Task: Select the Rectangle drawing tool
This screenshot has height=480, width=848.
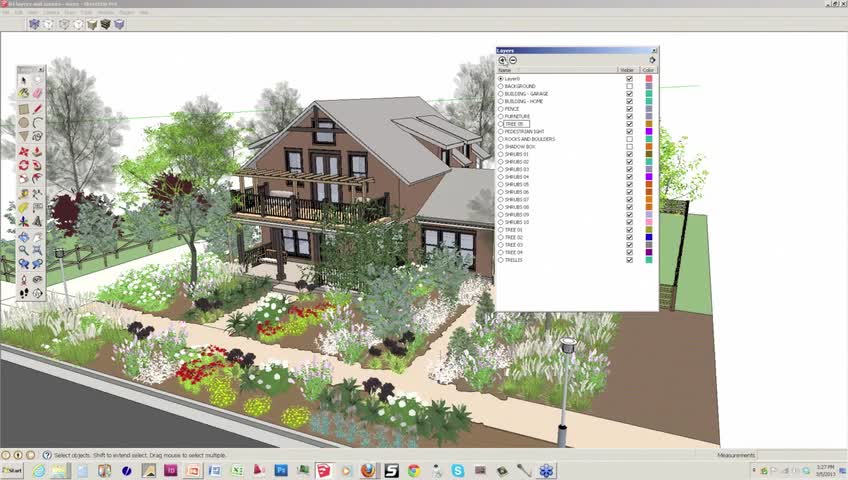Action: 23,109
